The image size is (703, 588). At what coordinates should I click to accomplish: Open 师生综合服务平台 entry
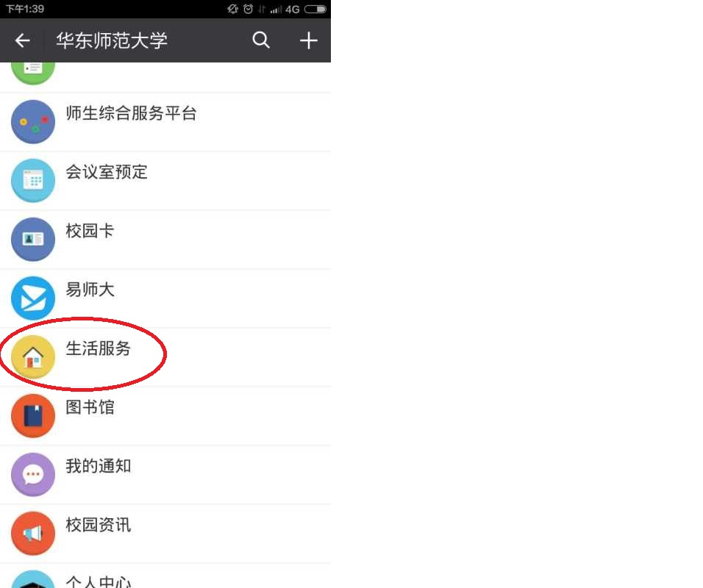tap(165, 122)
